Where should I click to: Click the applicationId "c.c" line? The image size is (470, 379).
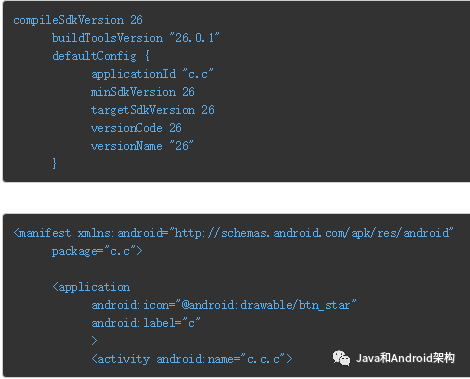point(152,74)
